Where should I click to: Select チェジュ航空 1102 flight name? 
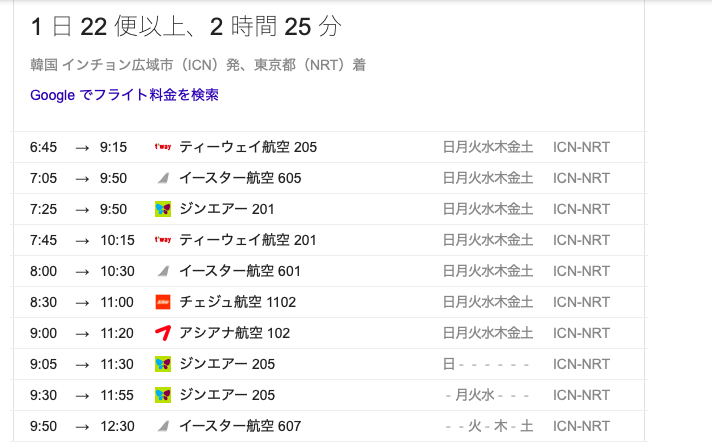coord(237,302)
